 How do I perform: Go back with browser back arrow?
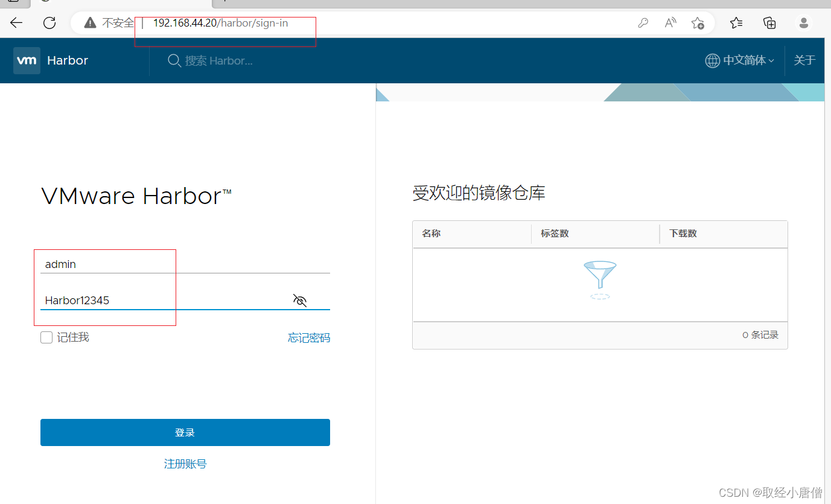pyautogui.click(x=16, y=23)
